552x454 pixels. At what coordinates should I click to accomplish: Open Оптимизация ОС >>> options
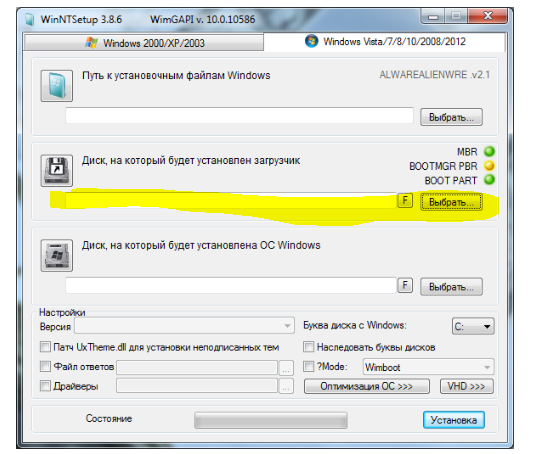click(366, 386)
